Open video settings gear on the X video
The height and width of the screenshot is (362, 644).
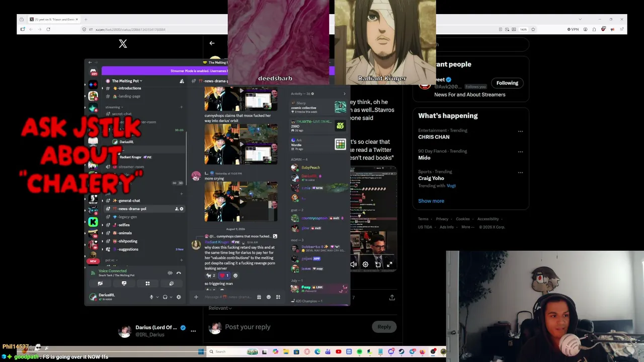click(x=365, y=264)
